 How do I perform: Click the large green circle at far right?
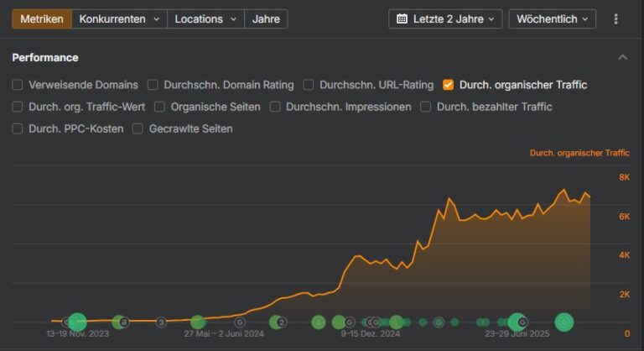click(x=564, y=322)
